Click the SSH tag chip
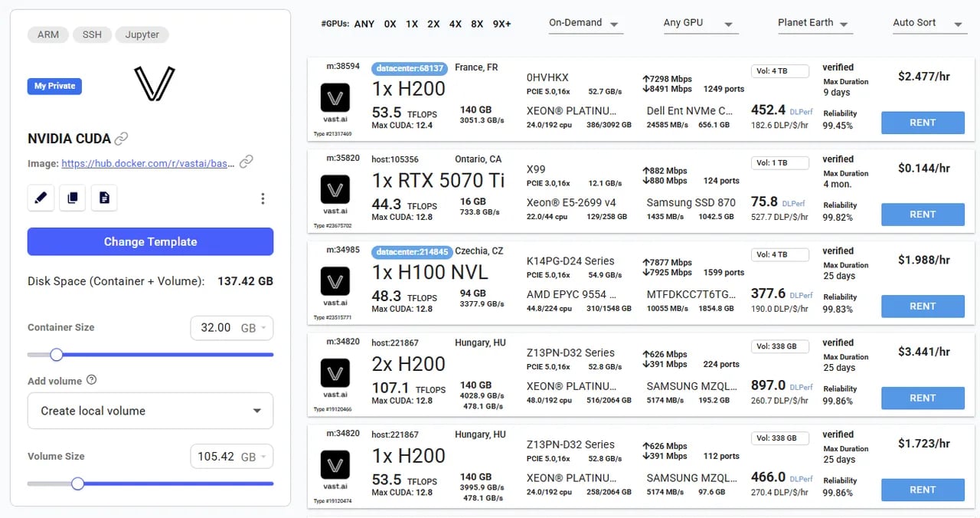 click(92, 34)
